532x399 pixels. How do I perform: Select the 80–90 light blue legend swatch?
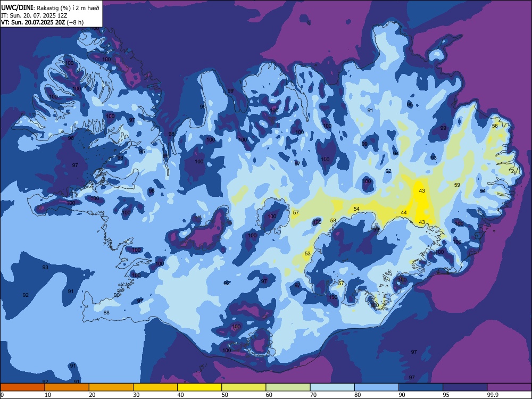(377, 387)
